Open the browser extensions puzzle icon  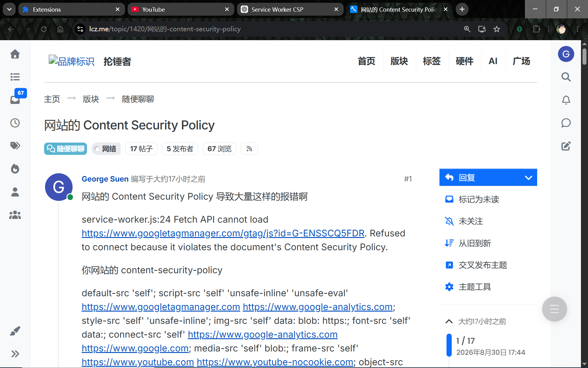click(x=536, y=29)
